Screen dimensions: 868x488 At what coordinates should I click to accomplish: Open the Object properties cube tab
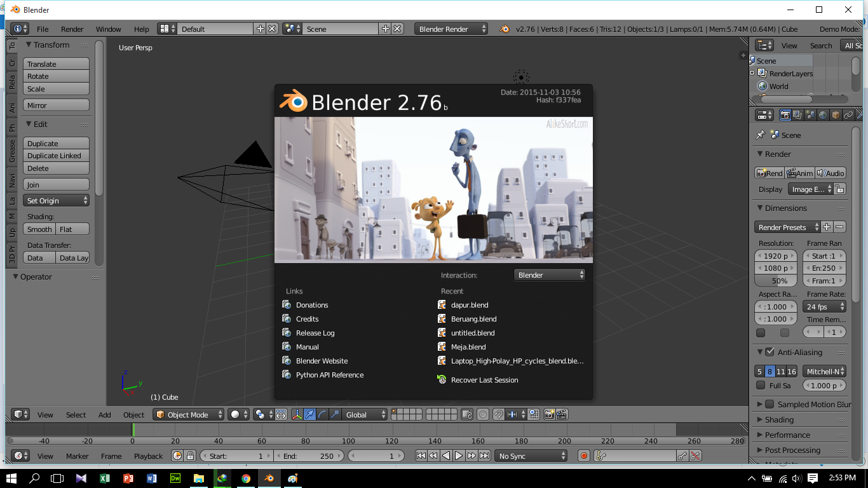pyautogui.click(x=836, y=115)
